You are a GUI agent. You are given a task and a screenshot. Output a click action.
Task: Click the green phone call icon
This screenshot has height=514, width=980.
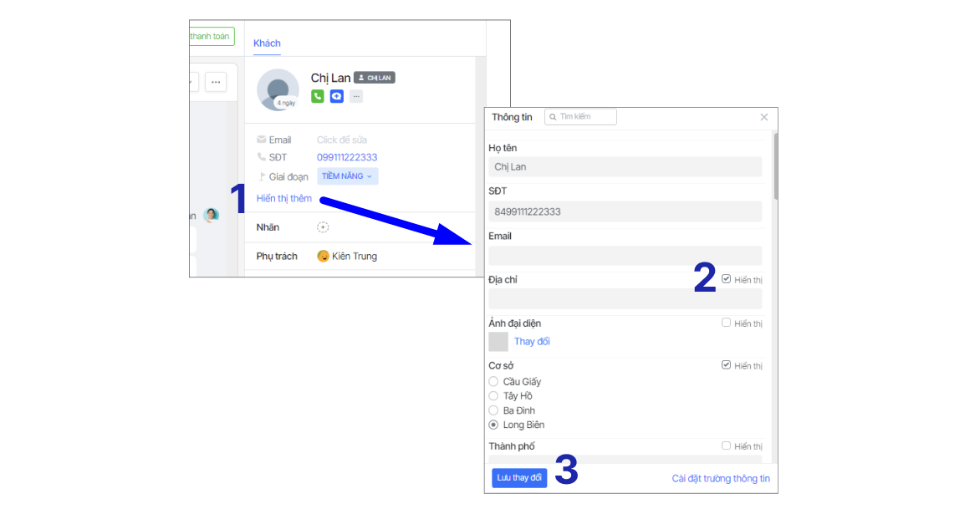click(x=318, y=97)
